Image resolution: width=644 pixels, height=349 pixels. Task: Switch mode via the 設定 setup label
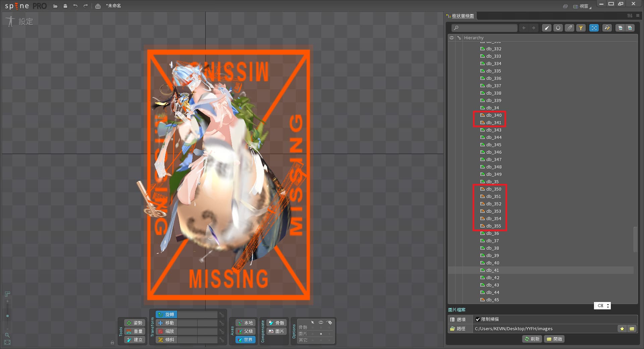click(x=25, y=21)
